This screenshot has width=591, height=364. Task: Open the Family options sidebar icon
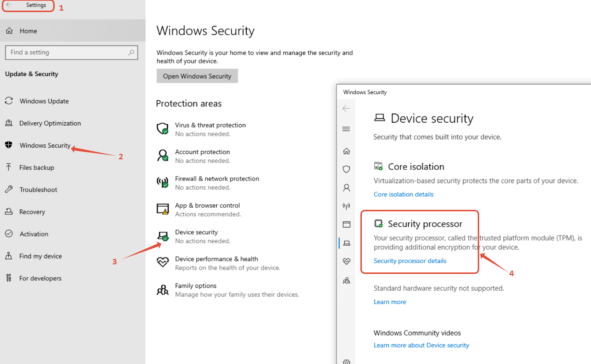coord(346,281)
